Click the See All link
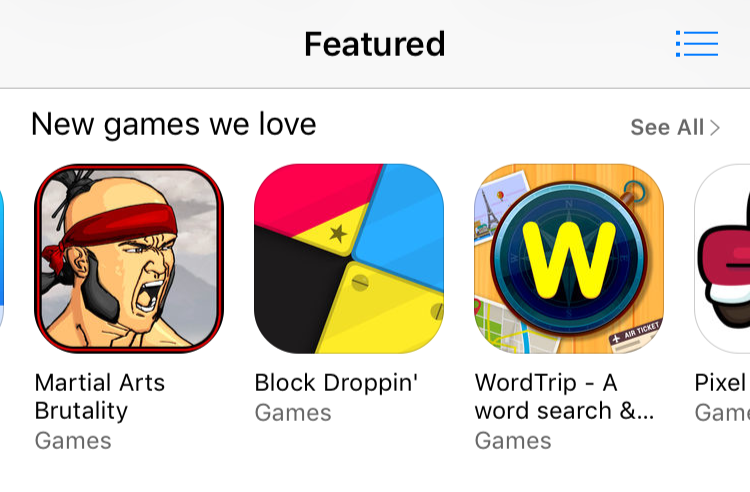Image resolution: width=750 pixels, height=492 pixels. (x=675, y=128)
